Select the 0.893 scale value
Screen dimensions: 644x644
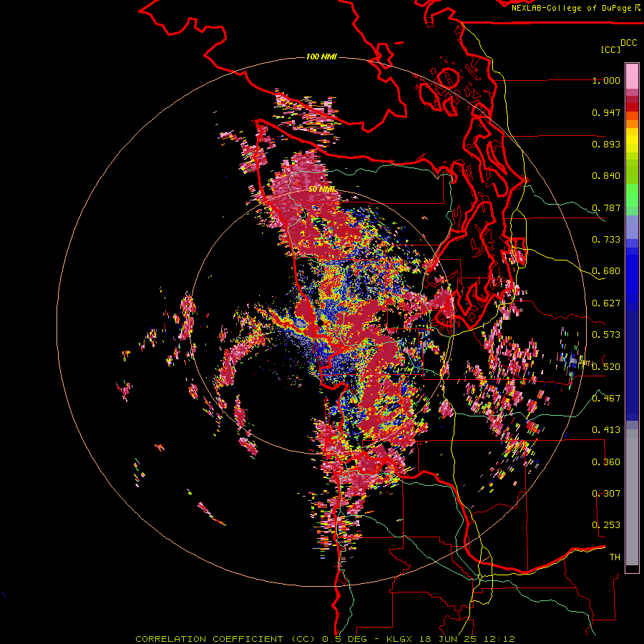[606, 144]
